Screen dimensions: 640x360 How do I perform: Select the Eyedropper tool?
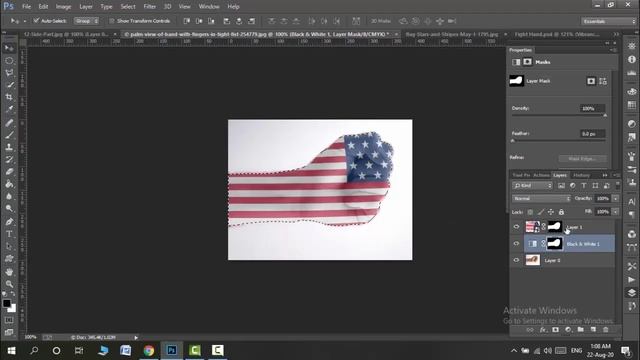coord(9,109)
